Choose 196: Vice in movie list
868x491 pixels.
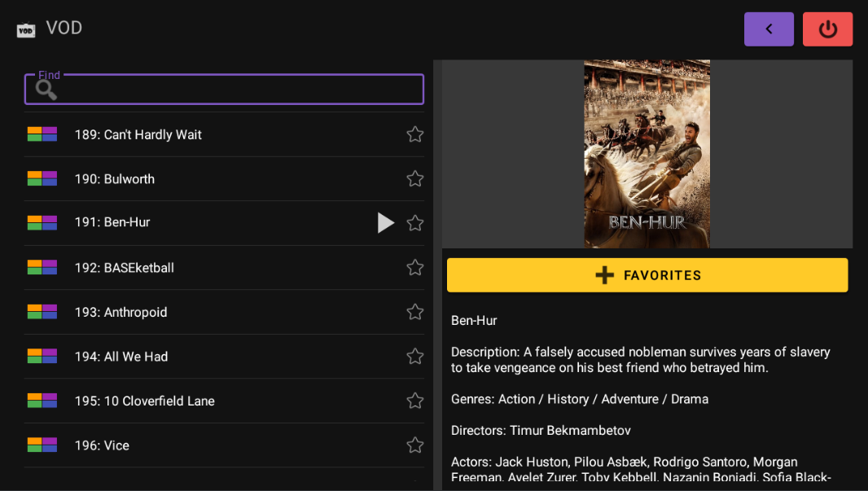102,445
